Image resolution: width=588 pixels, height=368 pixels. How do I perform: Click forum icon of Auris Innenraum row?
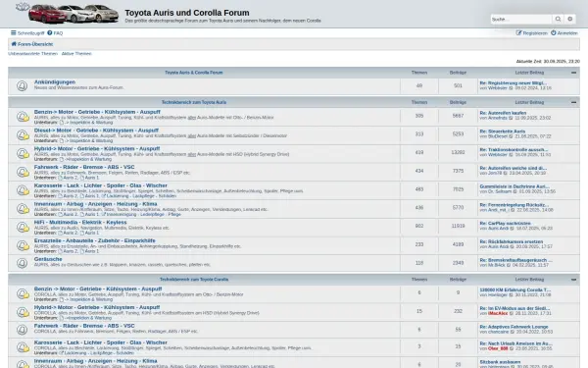click(23, 208)
